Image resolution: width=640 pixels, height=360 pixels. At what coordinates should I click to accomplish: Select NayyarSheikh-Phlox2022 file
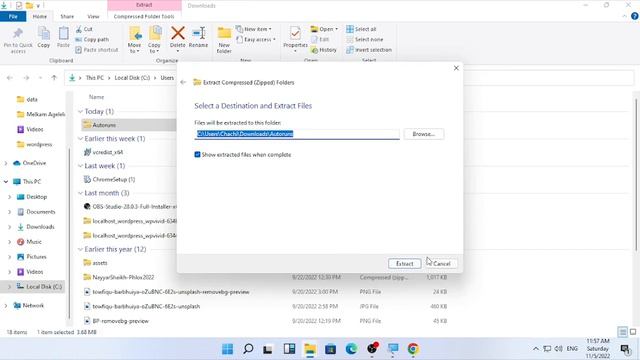pos(123,277)
